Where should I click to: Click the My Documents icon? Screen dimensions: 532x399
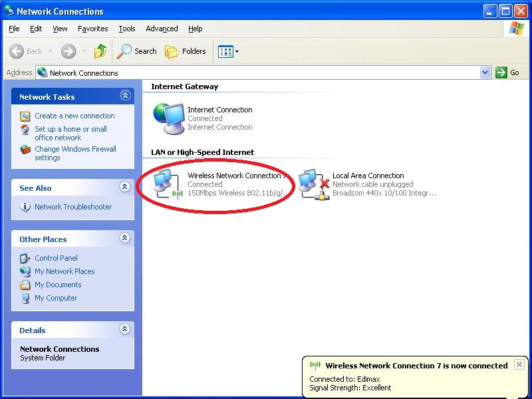[x=25, y=285]
